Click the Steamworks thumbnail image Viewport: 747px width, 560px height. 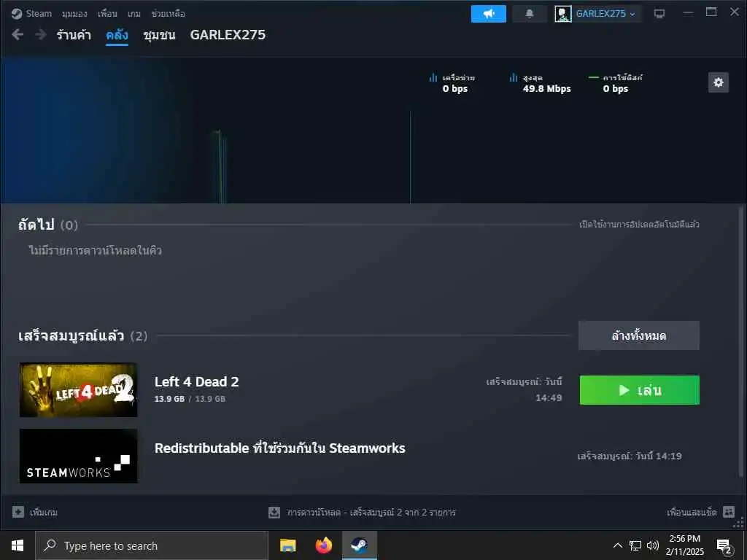[x=79, y=456]
